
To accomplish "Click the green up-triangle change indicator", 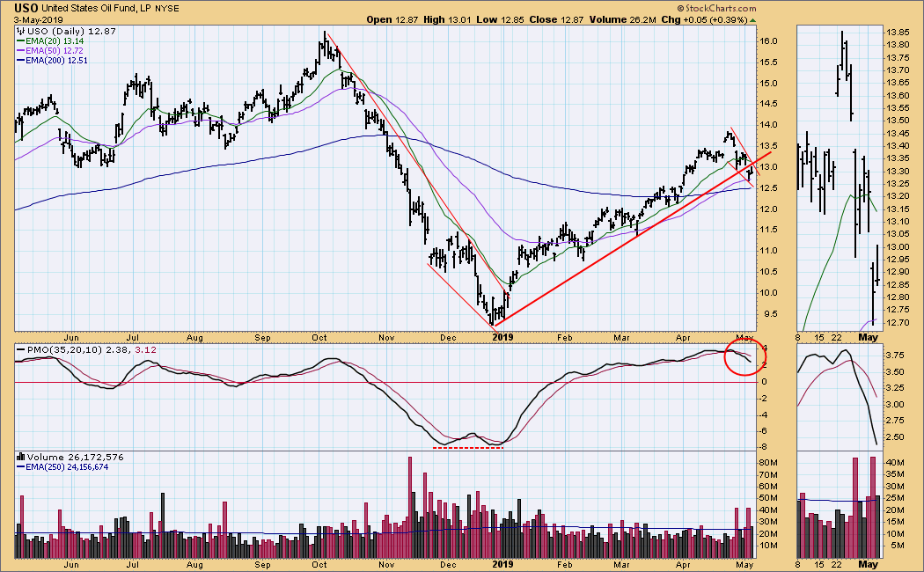I will pyautogui.click(x=752, y=20).
